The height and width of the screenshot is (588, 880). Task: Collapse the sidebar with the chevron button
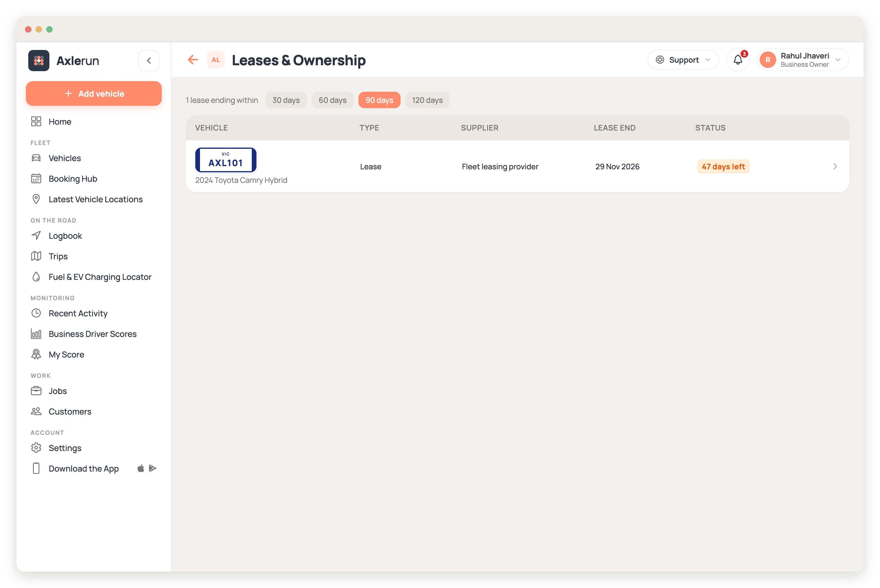tap(149, 60)
